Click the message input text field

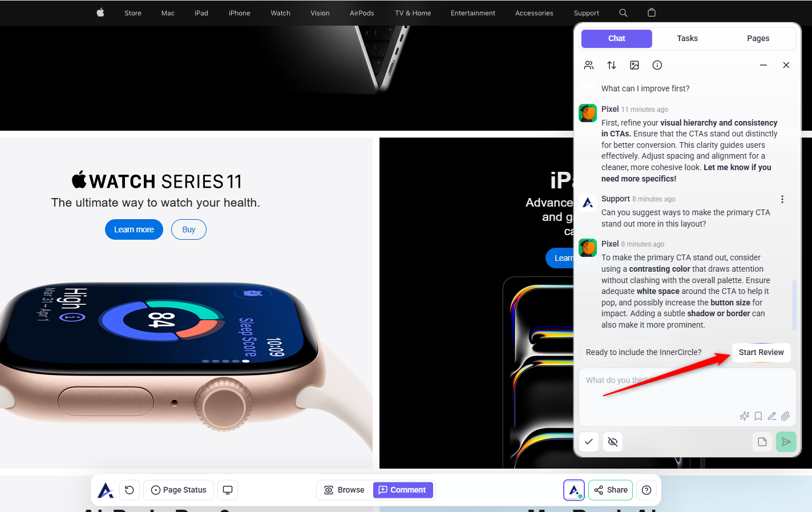tap(687, 391)
